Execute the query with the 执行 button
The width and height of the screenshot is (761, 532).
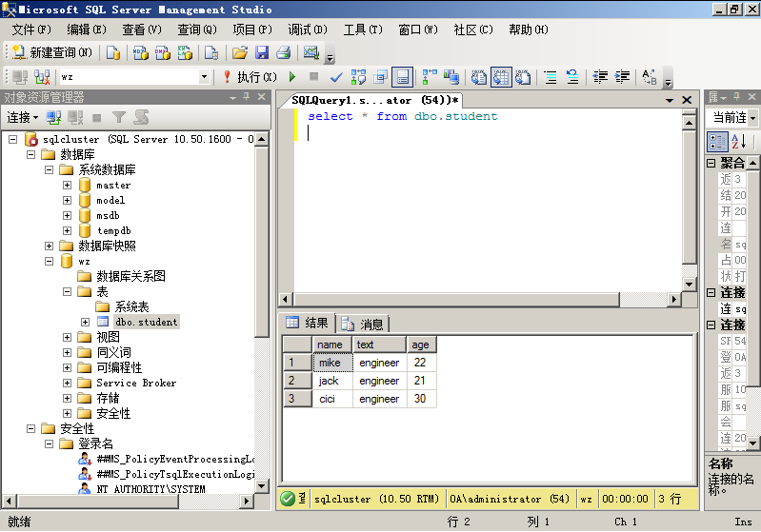(x=250, y=77)
